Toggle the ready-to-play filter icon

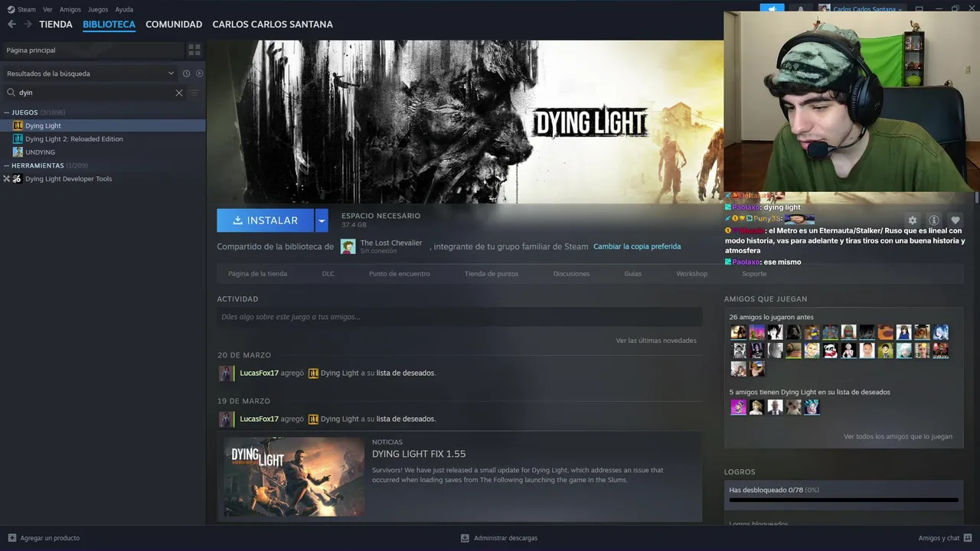pyautogui.click(x=199, y=73)
